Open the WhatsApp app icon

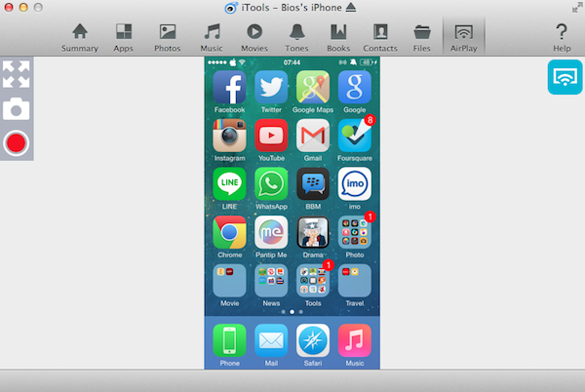pos(271,184)
